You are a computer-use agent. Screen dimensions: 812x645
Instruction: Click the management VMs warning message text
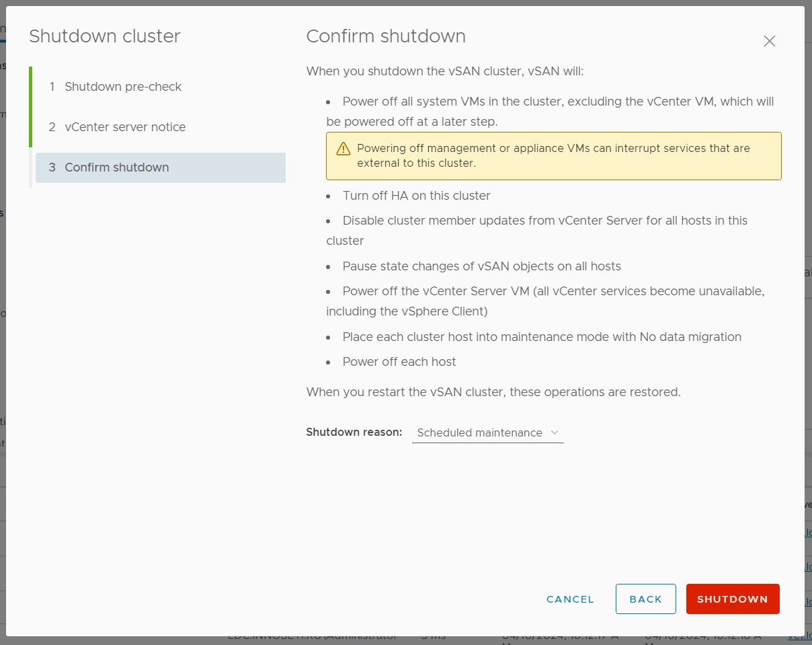pyautogui.click(x=553, y=155)
